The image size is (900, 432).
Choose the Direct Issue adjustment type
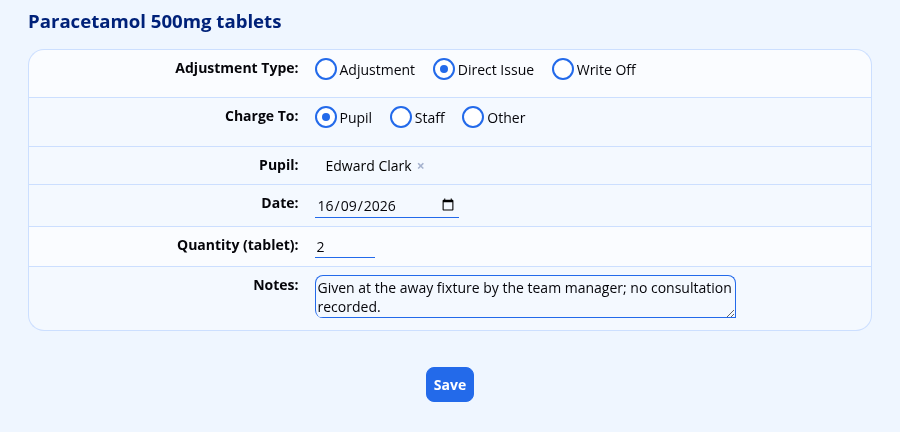coord(444,69)
